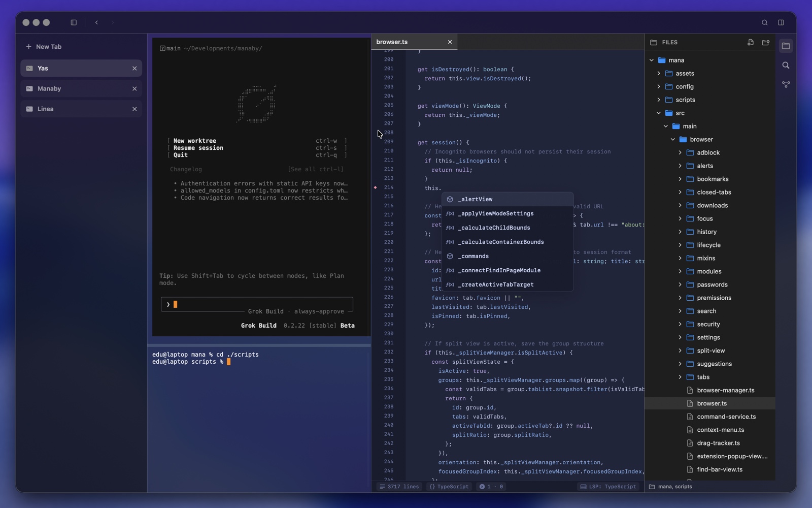Open command-service.ts file
Viewport: 812px width, 508px height.
tap(710, 417)
